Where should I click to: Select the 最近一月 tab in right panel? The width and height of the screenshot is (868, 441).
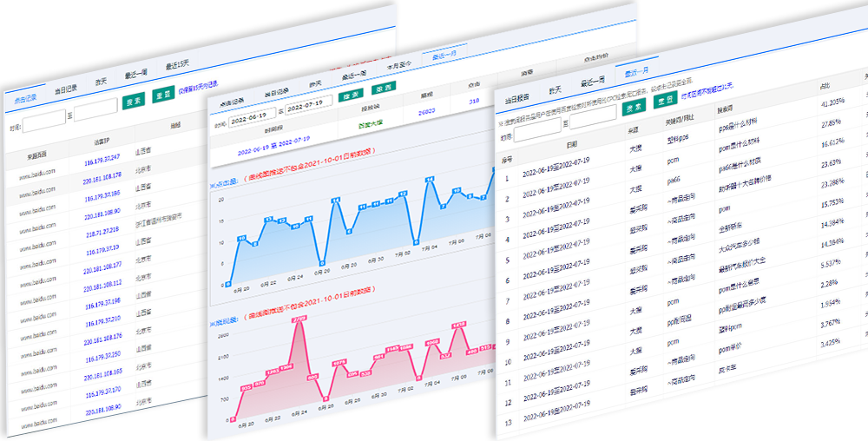[x=630, y=70]
